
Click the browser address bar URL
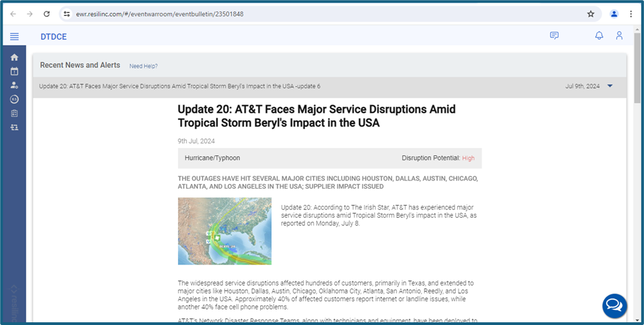click(x=160, y=14)
